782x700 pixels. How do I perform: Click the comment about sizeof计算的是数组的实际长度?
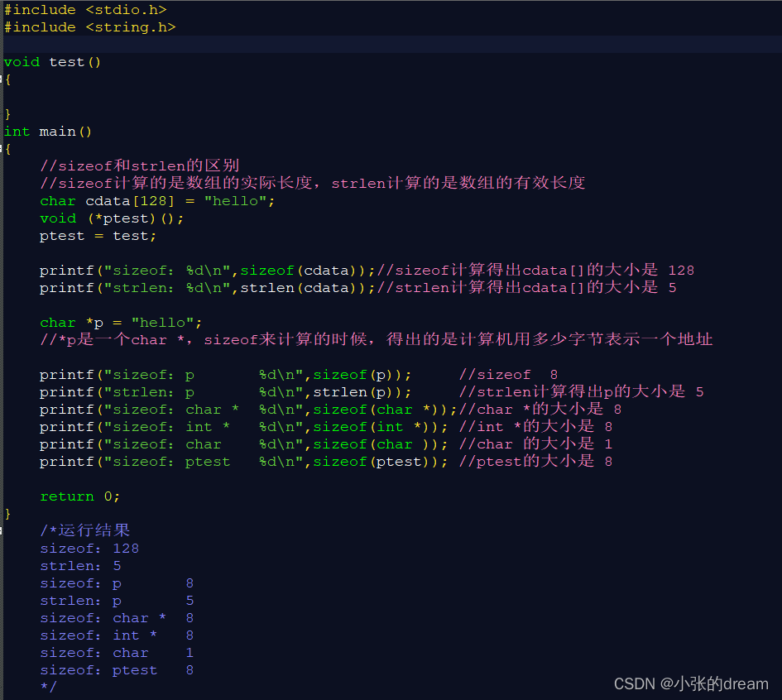312,183
